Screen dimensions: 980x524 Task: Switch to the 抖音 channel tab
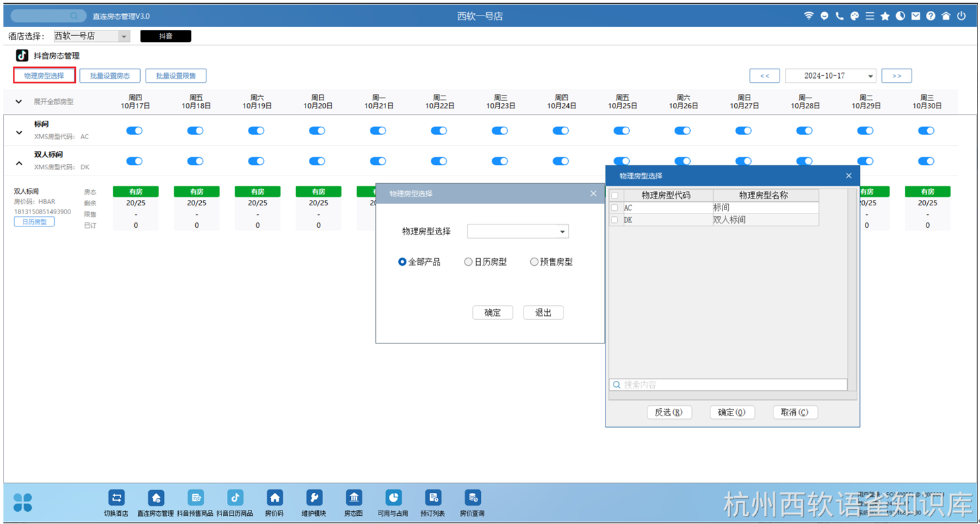point(165,37)
